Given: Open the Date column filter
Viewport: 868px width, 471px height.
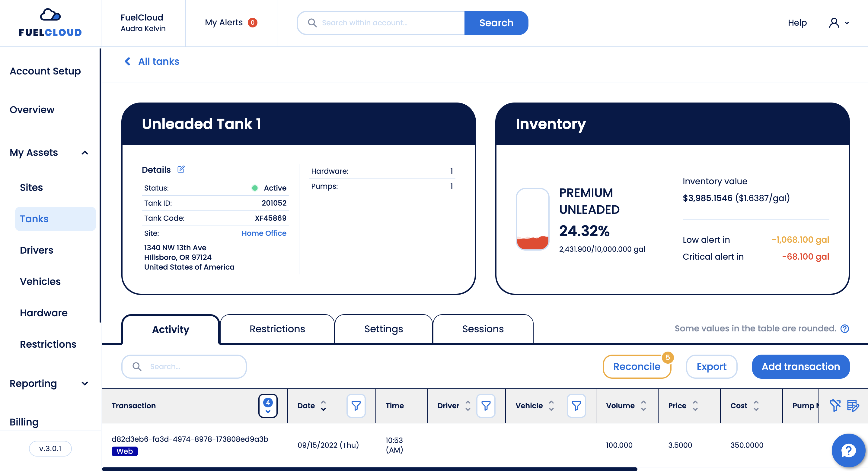Looking at the screenshot, I should click(x=356, y=406).
